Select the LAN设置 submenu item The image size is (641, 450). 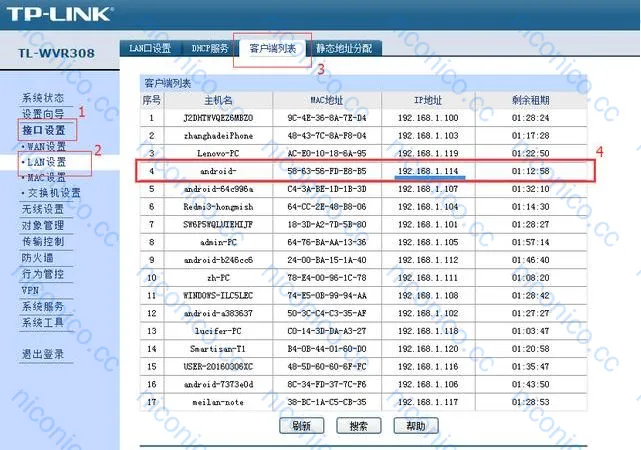pyautogui.click(x=44, y=162)
